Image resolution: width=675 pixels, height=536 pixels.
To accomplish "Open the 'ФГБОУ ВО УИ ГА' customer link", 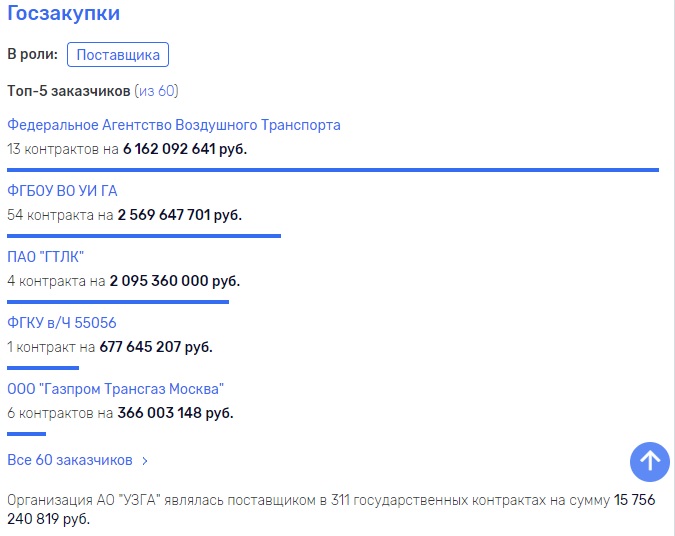I will tap(62, 191).
